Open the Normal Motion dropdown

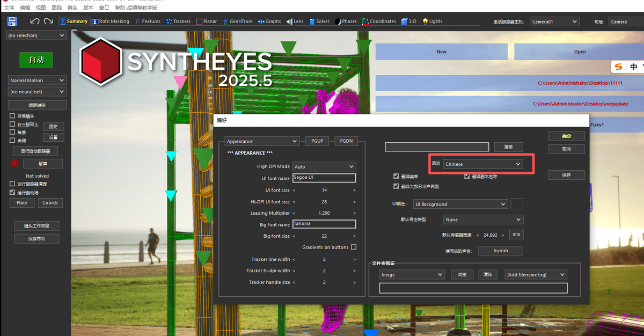(37, 81)
